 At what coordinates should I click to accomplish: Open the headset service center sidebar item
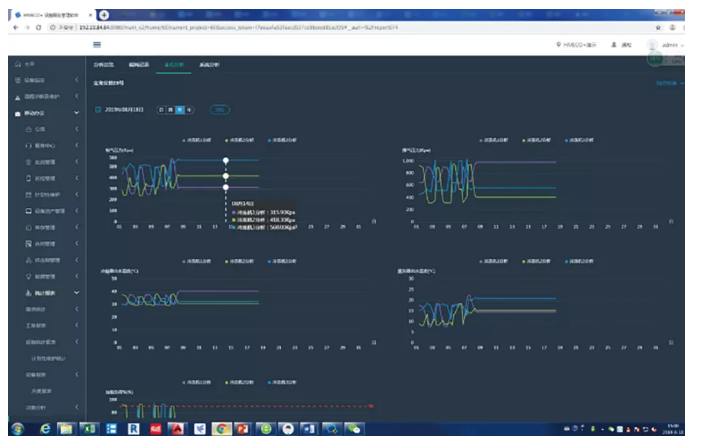(29, 146)
